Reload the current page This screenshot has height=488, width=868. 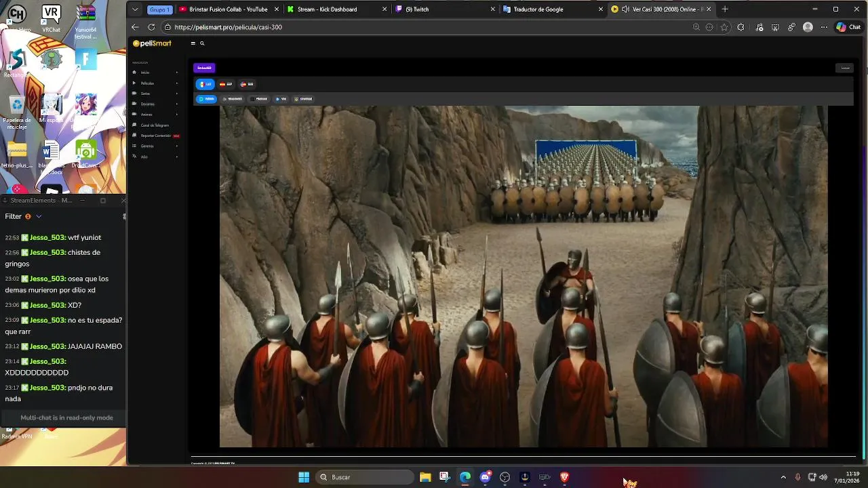pos(151,27)
